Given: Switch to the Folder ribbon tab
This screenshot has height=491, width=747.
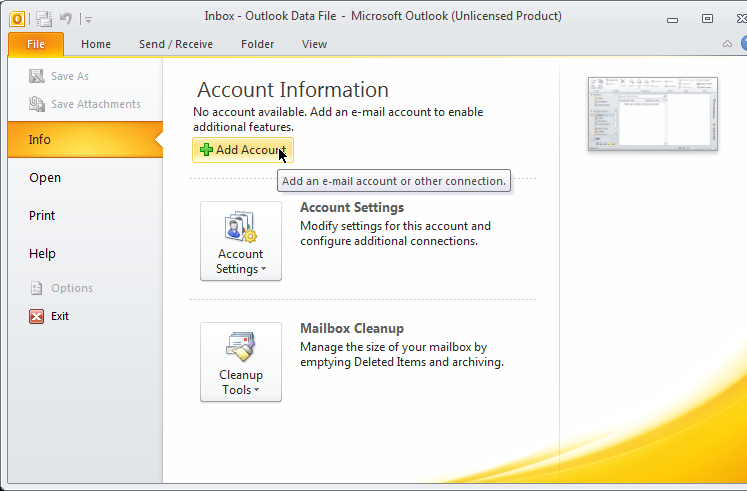Looking at the screenshot, I should click(257, 44).
